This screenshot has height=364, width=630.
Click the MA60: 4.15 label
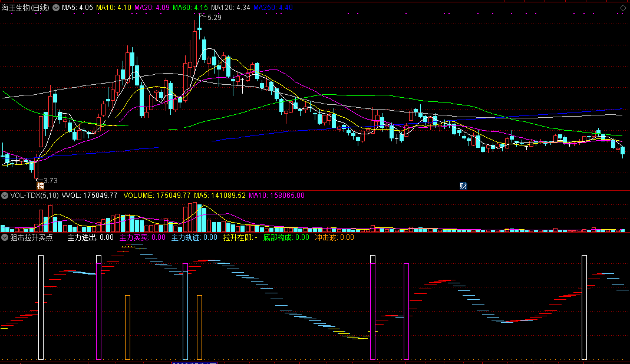[x=190, y=8]
